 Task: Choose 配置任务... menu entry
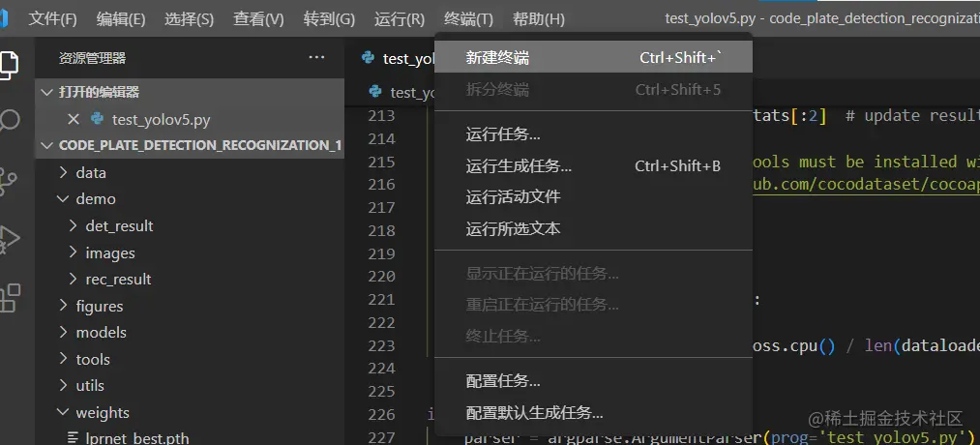[x=593, y=380]
